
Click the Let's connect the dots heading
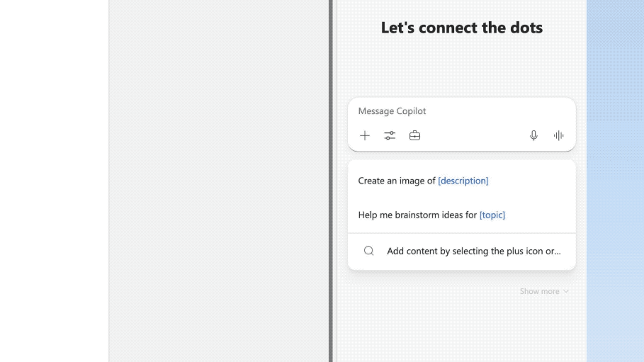tap(462, 28)
